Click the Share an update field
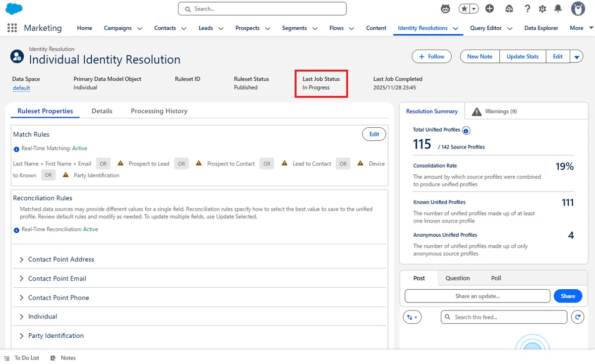 pyautogui.click(x=477, y=296)
